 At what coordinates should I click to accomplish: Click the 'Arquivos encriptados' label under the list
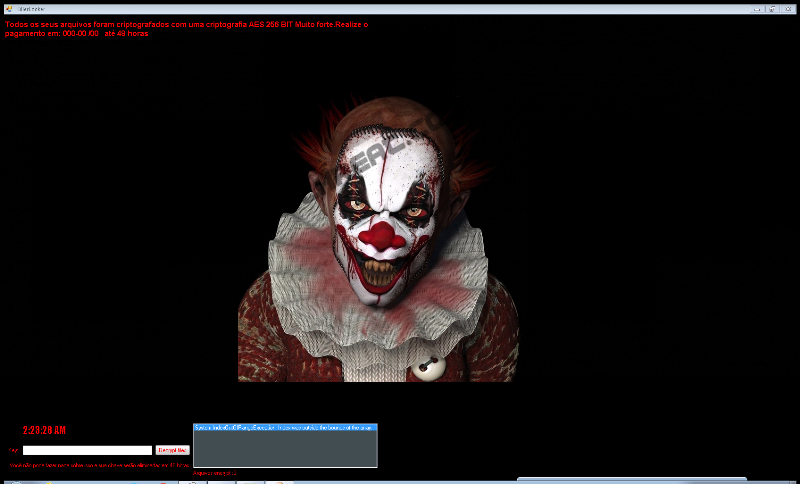coord(214,472)
